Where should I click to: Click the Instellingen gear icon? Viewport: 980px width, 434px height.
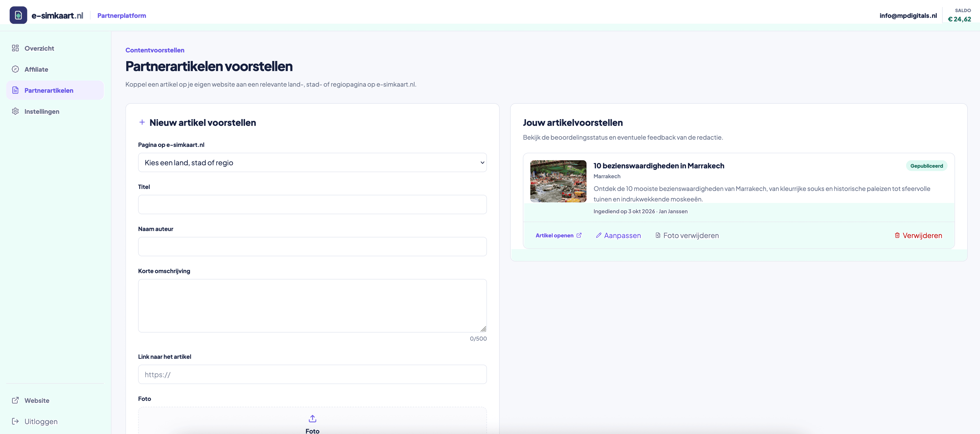pos(15,111)
